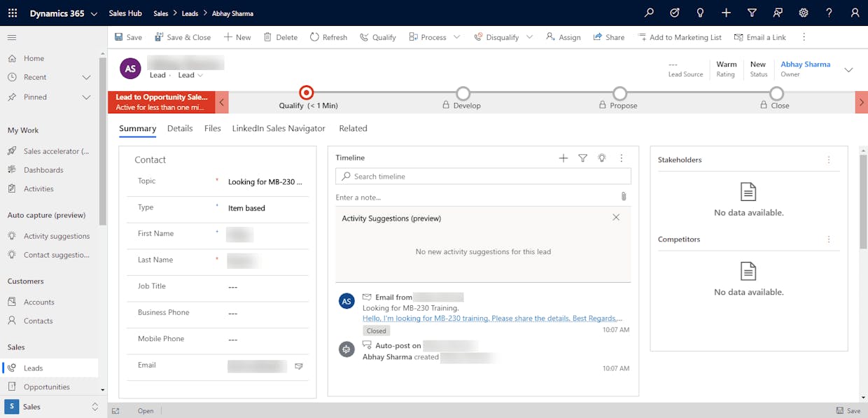The image size is (868, 418).
Task: Filter the timeline funnel icon
Action: (582, 158)
